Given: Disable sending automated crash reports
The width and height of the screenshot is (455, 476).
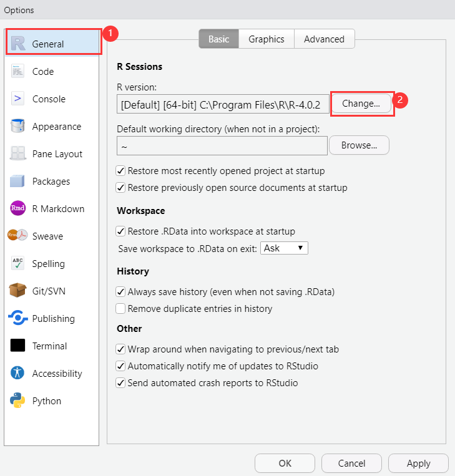Looking at the screenshot, I should click(120, 383).
